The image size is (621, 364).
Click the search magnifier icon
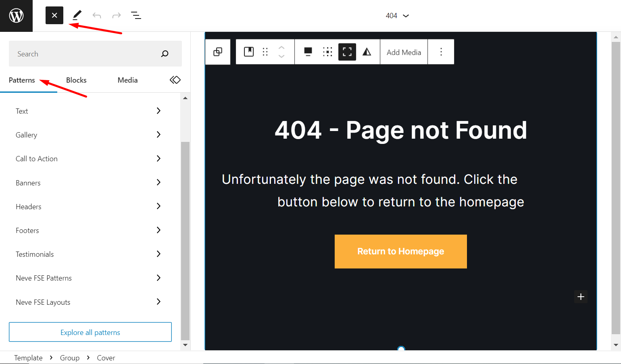coord(165,53)
